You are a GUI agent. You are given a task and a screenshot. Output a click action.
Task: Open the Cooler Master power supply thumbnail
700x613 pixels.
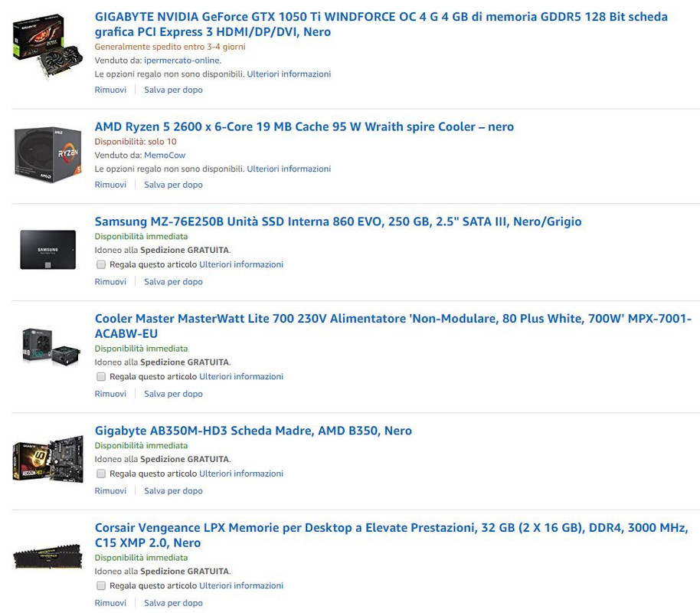tap(51, 346)
